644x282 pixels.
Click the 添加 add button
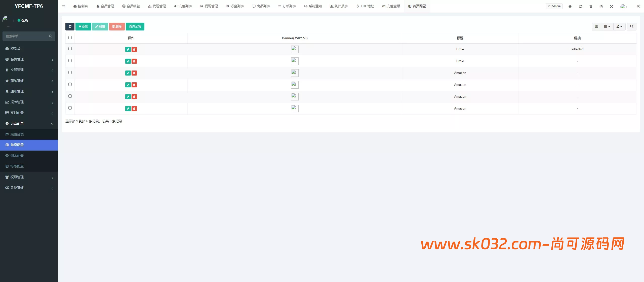83,26
